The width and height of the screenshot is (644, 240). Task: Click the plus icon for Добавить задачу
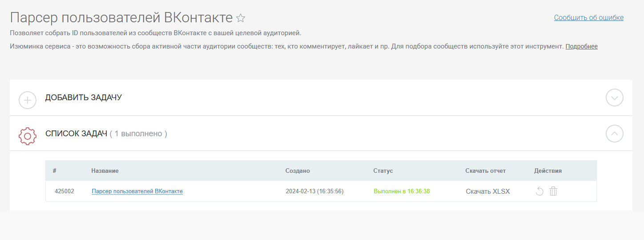28,100
